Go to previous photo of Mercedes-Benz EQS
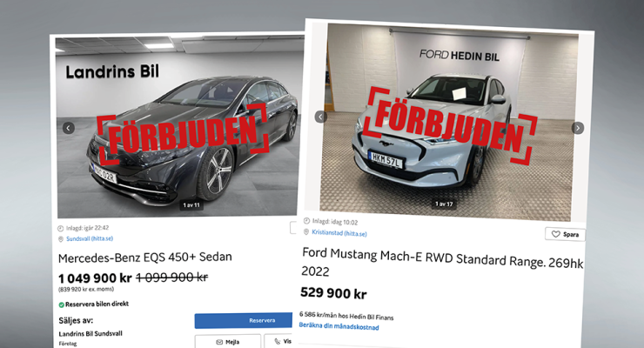644x348 pixels. (x=69, y=128)
